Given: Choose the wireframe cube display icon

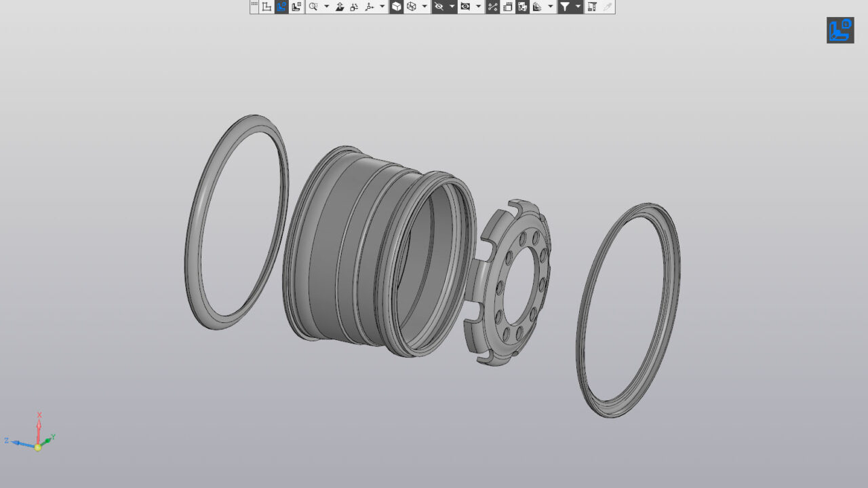Looking at the screenshot, I should [413, 6].
